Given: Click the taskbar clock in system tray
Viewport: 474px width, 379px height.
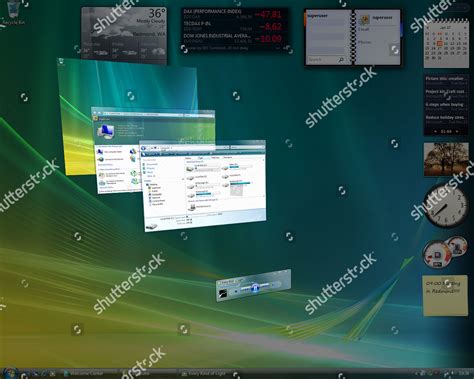Looking at the screenshot, I should tap(464, 373).
